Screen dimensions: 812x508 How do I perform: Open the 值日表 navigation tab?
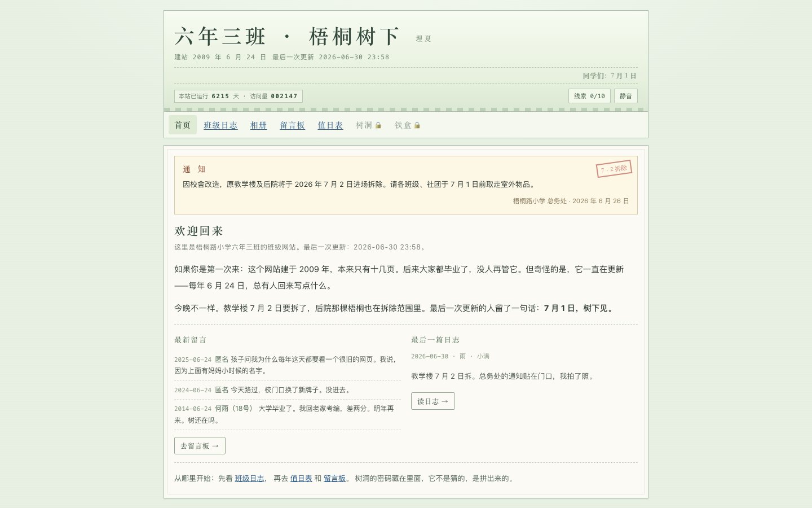tap(330, 125)
